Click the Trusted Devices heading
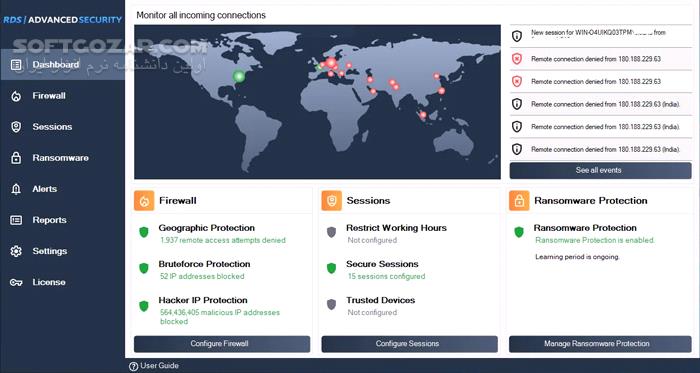This screenshot has height=373, width=700. coord(380,300)
